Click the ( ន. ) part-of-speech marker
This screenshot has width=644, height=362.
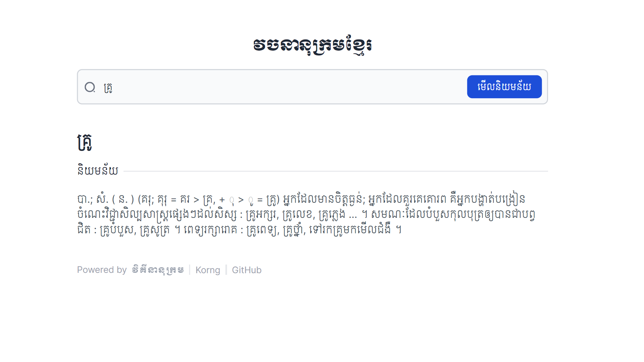123,199
